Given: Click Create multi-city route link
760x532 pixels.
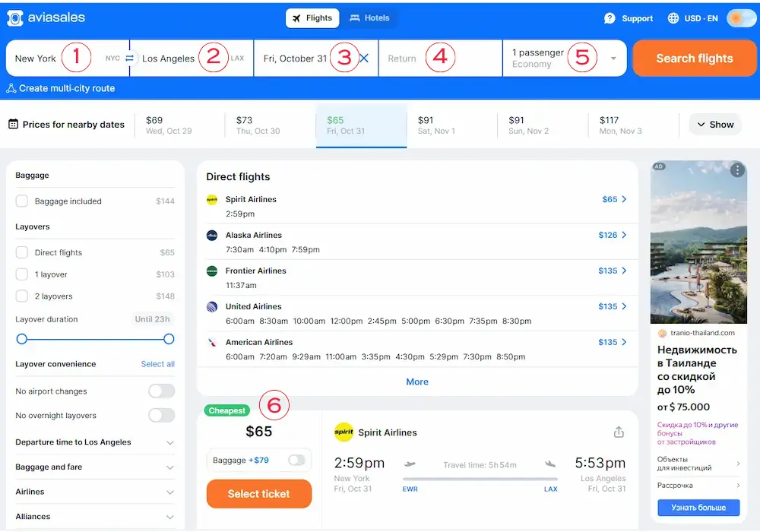Looking at the screenshot, I should click(66, 88).
